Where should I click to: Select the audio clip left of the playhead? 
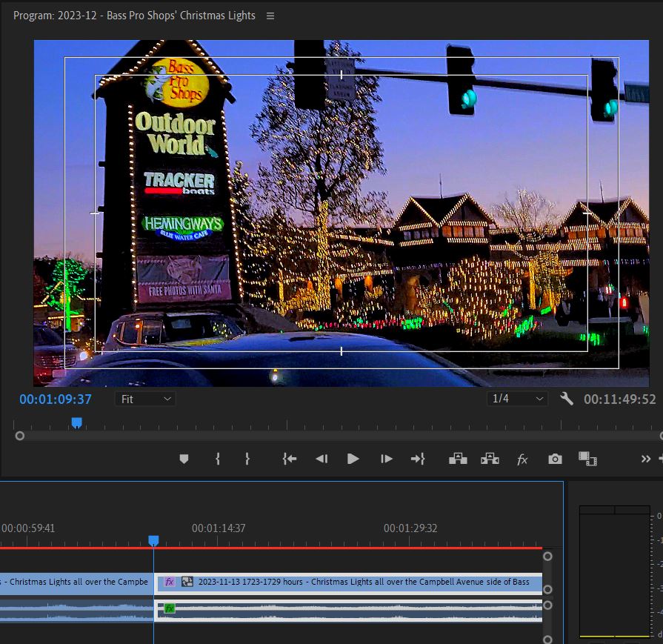pos(76,611)
